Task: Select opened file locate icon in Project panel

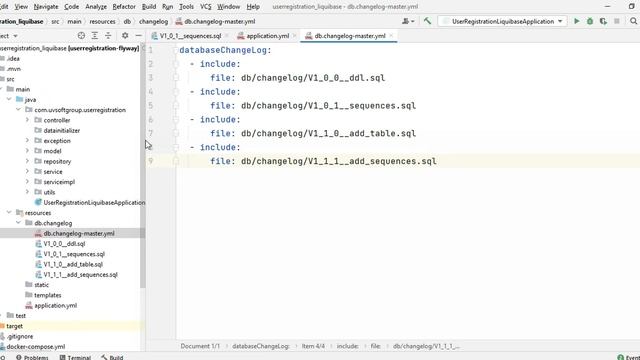Action: [81, 36]
